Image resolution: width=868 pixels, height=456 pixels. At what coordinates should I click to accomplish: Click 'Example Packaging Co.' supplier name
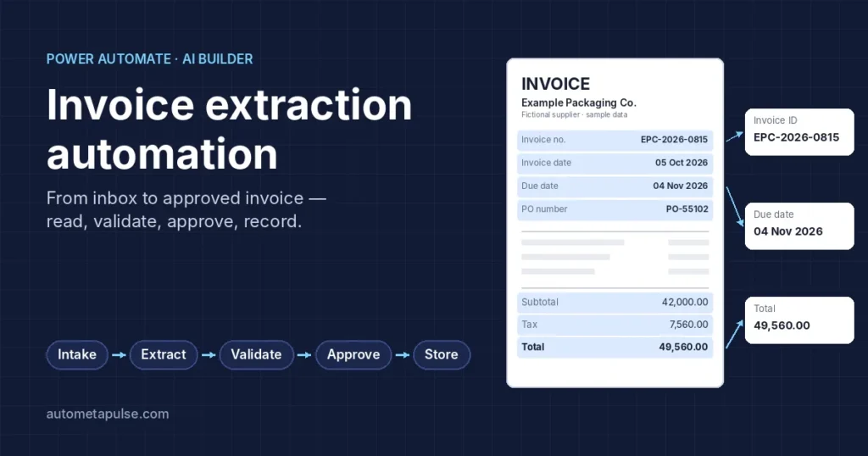point(578,103)
